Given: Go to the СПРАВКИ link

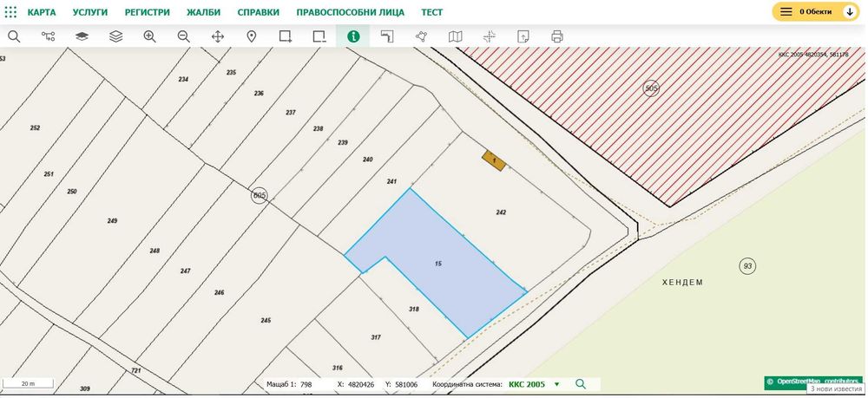Looking at the screenshot, I should point(259,12).
